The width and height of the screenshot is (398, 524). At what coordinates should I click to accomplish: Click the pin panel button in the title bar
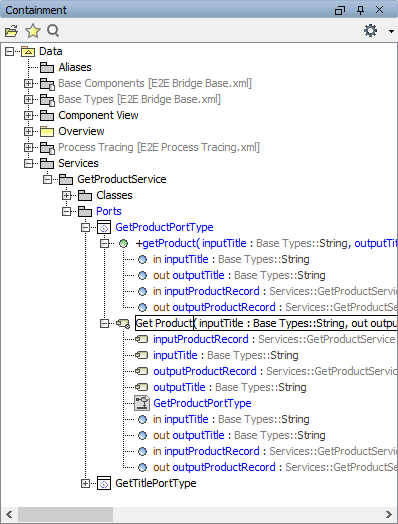pyautogui.click(x=360, y=10)
